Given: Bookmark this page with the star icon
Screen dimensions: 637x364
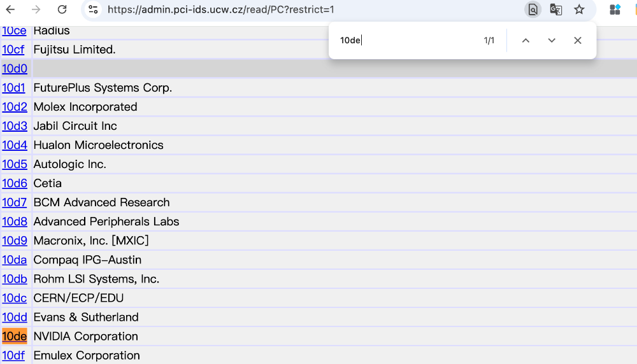Looking at the screenshot, I should tap(579, 10).
